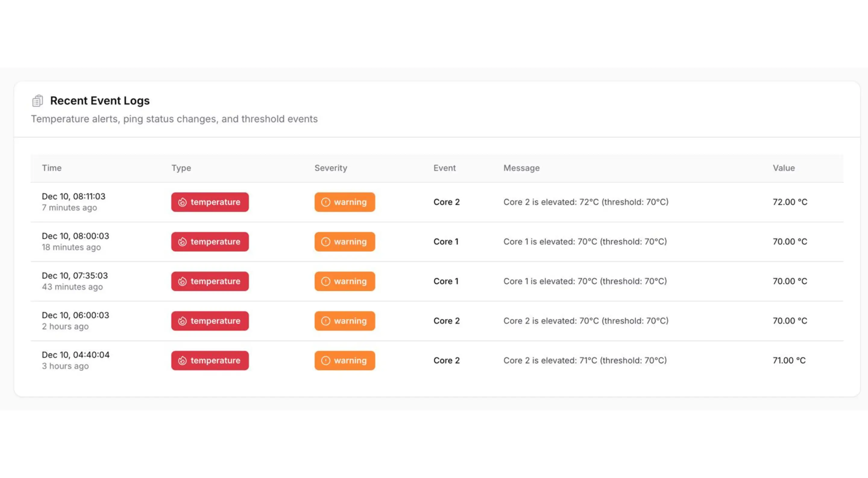Click the clipboard icon next to Recent Event Logs
The height and width of the screenshot is (478, 868).
coord(37,100)
